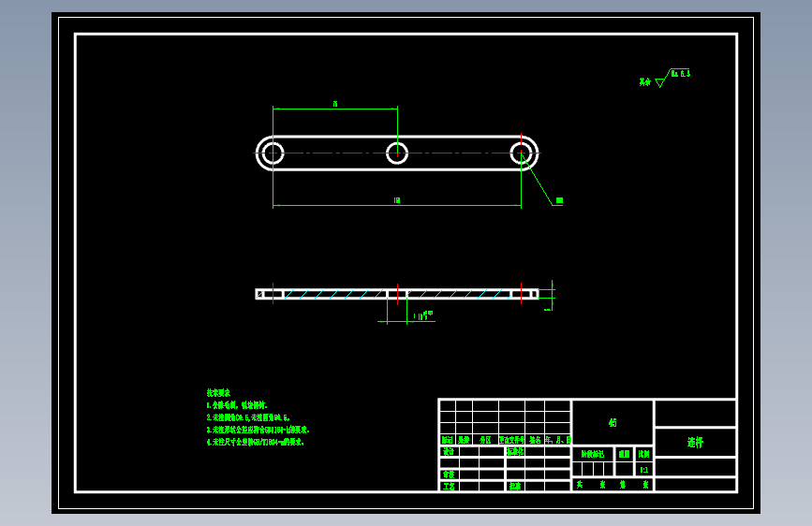Click the sheet count row in title block
This screenshot has height=526, width=812.
click(x=613, y=485)
